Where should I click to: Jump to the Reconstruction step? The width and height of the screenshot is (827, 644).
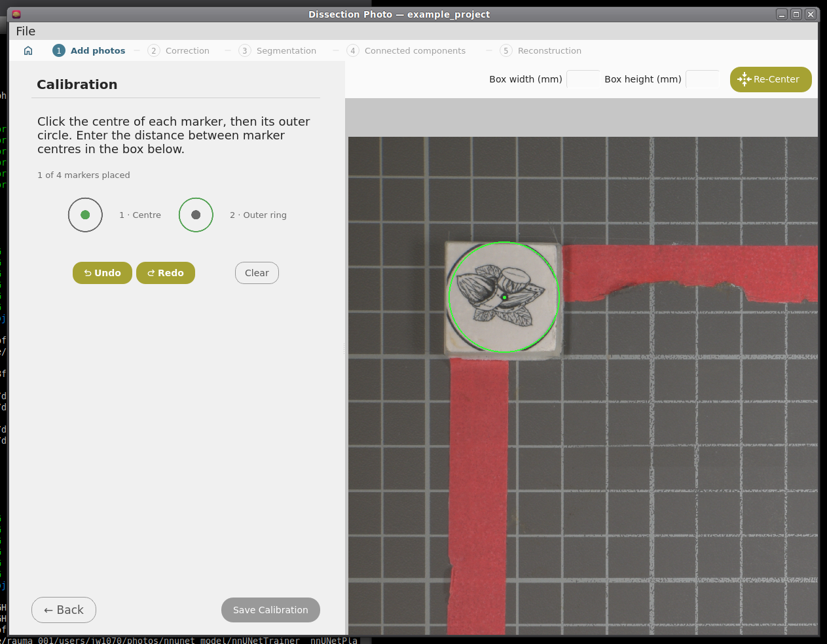point(541,50)
